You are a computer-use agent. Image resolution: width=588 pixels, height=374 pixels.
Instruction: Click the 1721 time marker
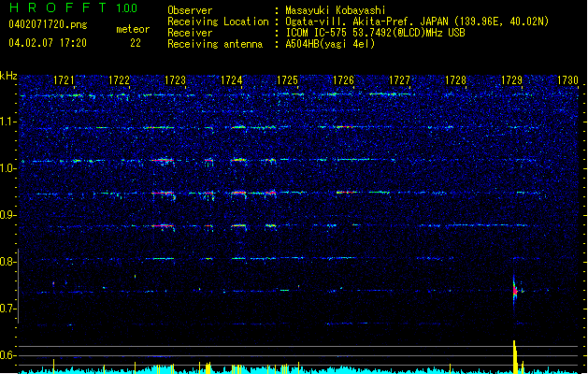click(x=64, y=80)
